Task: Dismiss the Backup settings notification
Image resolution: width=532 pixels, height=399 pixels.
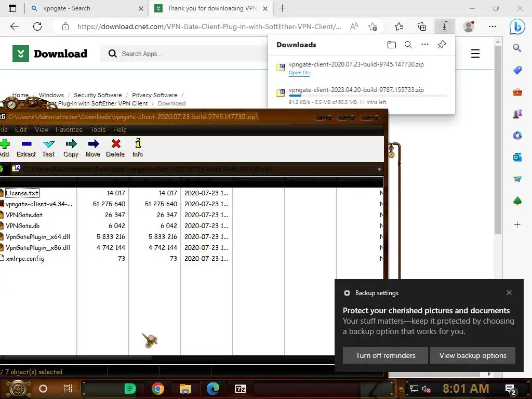Action: pyautogui.click(x=509, y=292)
